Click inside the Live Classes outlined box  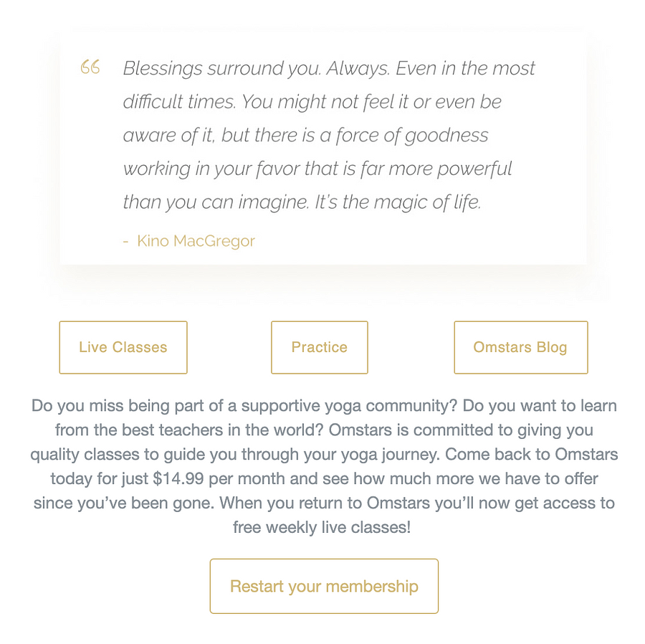(x=123, y=347)
